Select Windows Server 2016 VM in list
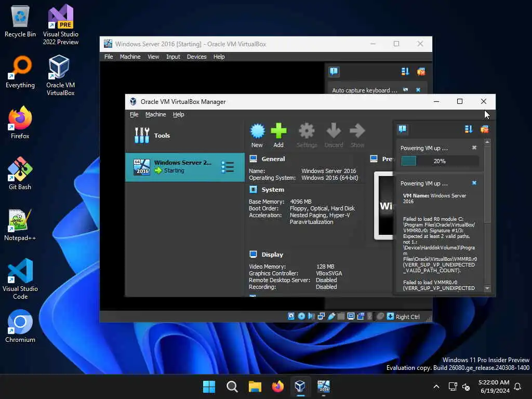The height and width of the screenshot is (399, 532). point(185,167)
